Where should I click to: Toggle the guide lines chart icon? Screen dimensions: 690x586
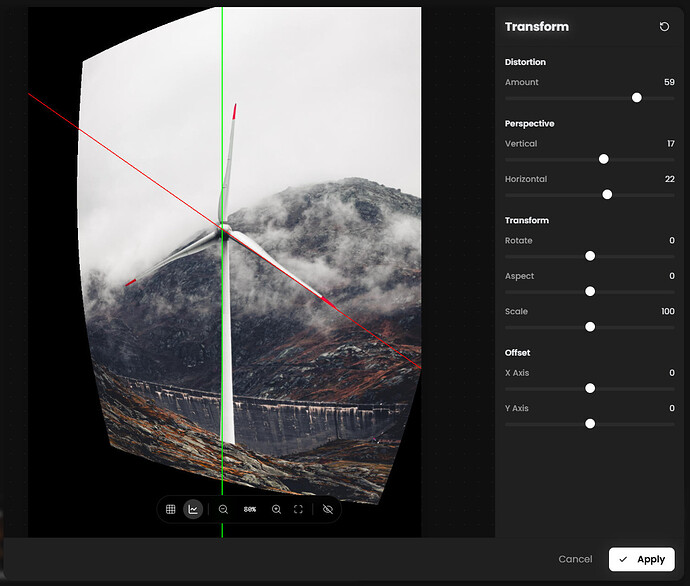pos(193,509)
